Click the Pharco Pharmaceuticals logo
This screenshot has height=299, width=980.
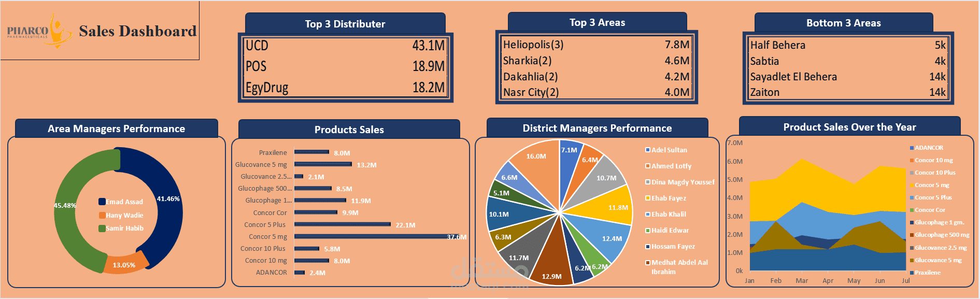pyautogui.click(x=39, y=31)
